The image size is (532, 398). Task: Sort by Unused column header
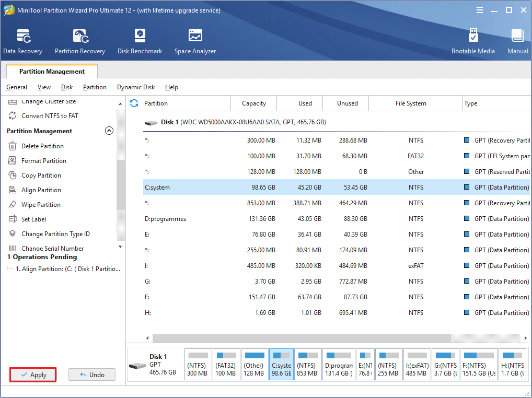pos(346,103)
